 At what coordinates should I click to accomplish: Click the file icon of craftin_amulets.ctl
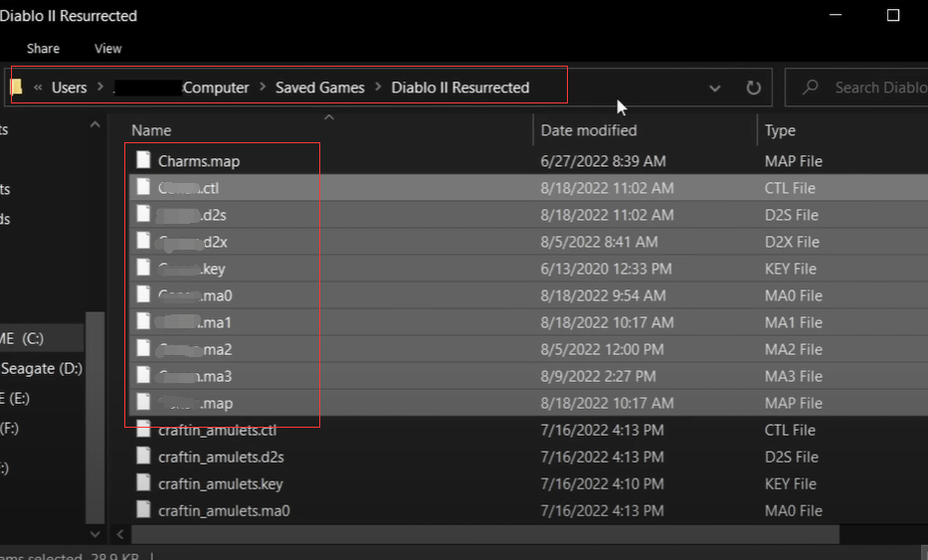click(143, 429)
